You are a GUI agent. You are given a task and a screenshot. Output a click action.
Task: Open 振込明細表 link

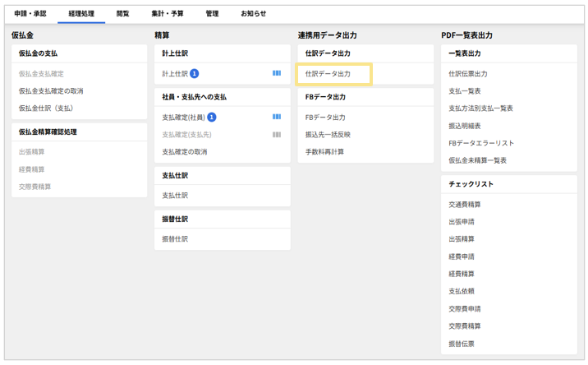(465, 126)
